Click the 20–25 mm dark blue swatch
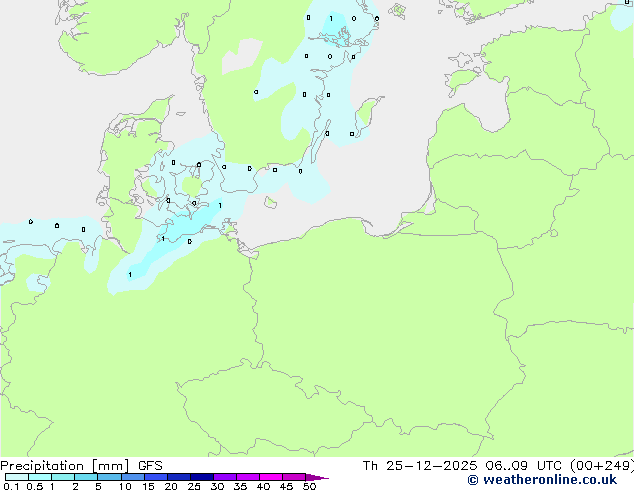 coord(179,477)
